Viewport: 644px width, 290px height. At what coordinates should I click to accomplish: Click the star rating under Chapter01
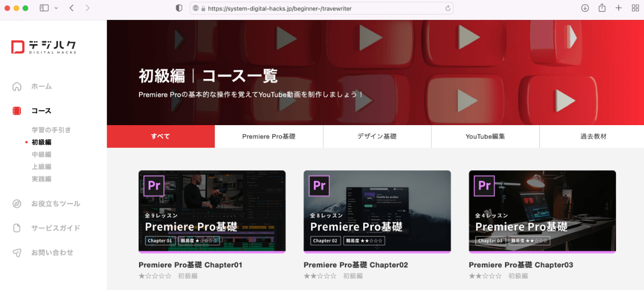(x=155, y=276)
